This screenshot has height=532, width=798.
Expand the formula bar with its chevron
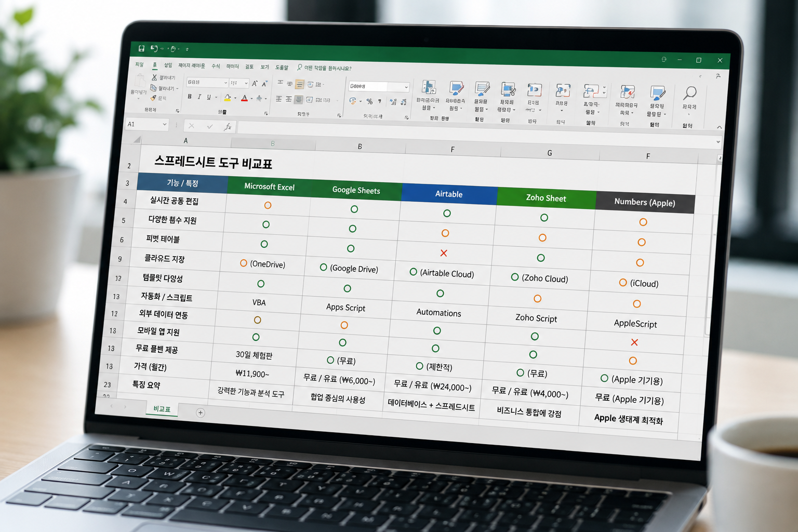pyautogui.click(x=719, y=142)
